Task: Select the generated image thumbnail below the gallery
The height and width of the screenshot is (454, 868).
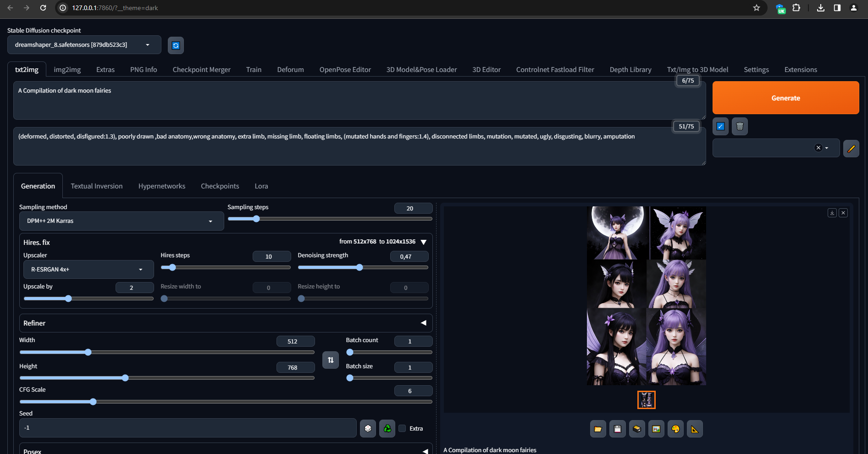Action: click(x=646, y=400)
